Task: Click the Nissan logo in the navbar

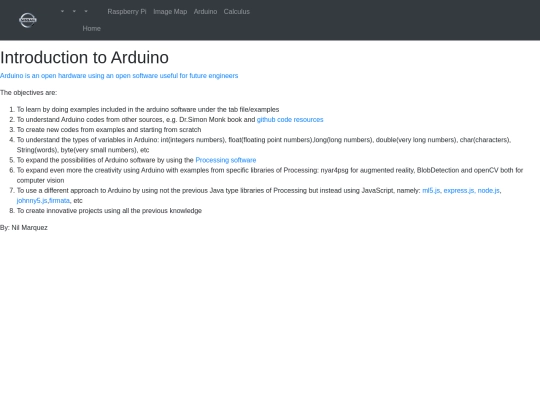Action: coord(28,20)
